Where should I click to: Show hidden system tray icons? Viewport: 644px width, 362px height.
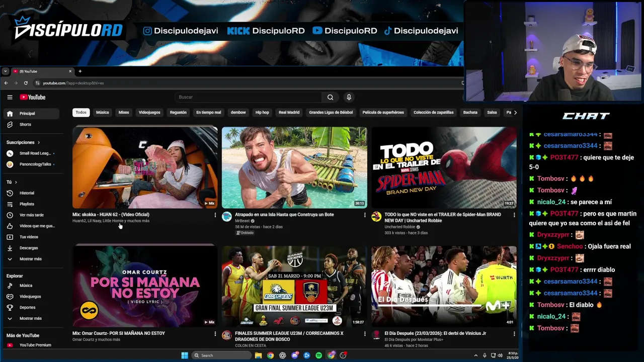click(x=476, y=355)
